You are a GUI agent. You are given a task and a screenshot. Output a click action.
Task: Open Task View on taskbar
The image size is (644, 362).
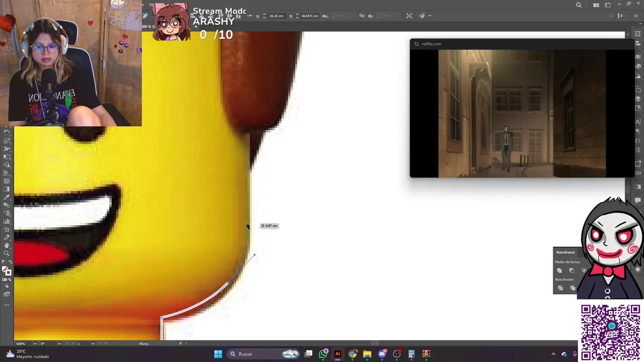pos(308,354)
